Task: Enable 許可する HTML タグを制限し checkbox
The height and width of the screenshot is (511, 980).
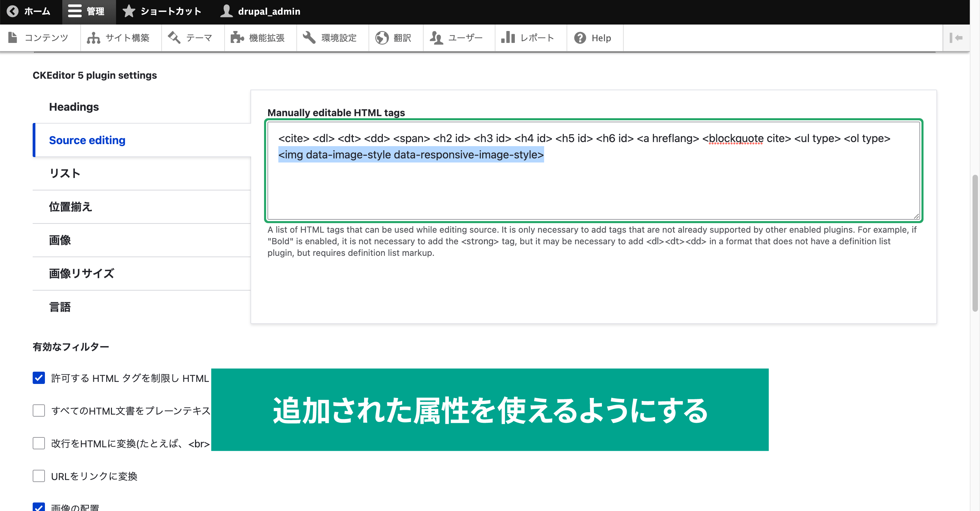Action: coord(39,377)
